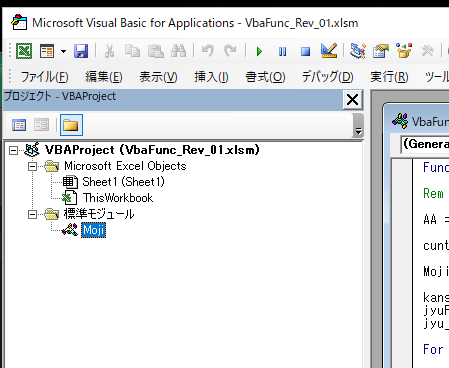Select VBAProject (VbaFunc_Rev_01.xlsm) tree node
This screenshot has width=449, height=368.
[x=152, y=150]
